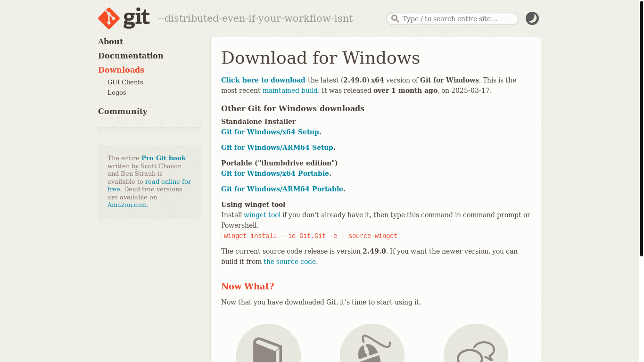Image resolution: width=644 pixels, height=362 pixels.
Task: Click the 'Standalone Installer' subheading
Action: coord(258,122)
